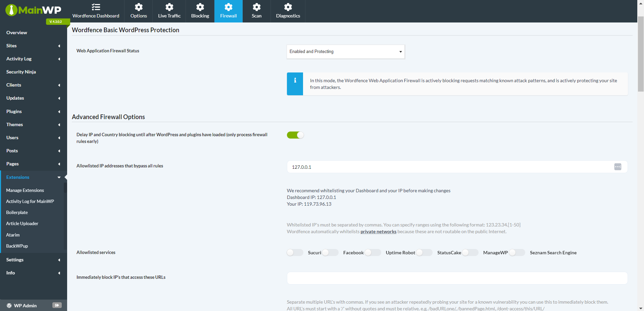Click the Options gear icon

tap(139, 7)
